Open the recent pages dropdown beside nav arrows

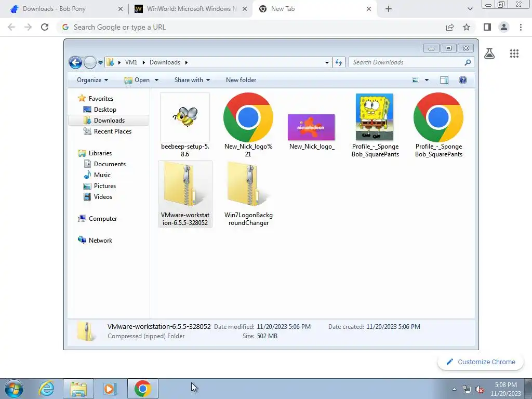(x=100, y=63)
